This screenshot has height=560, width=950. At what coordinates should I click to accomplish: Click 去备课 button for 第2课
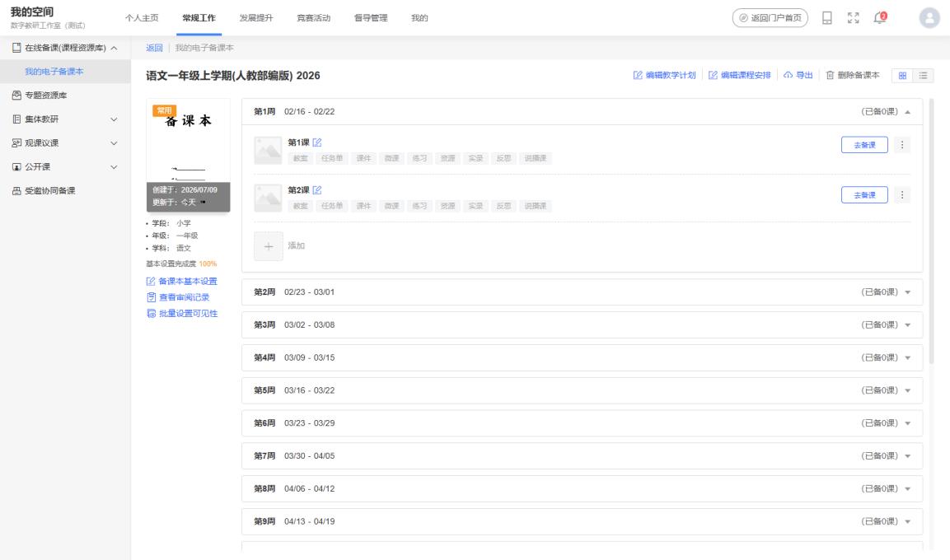(864, 195)
